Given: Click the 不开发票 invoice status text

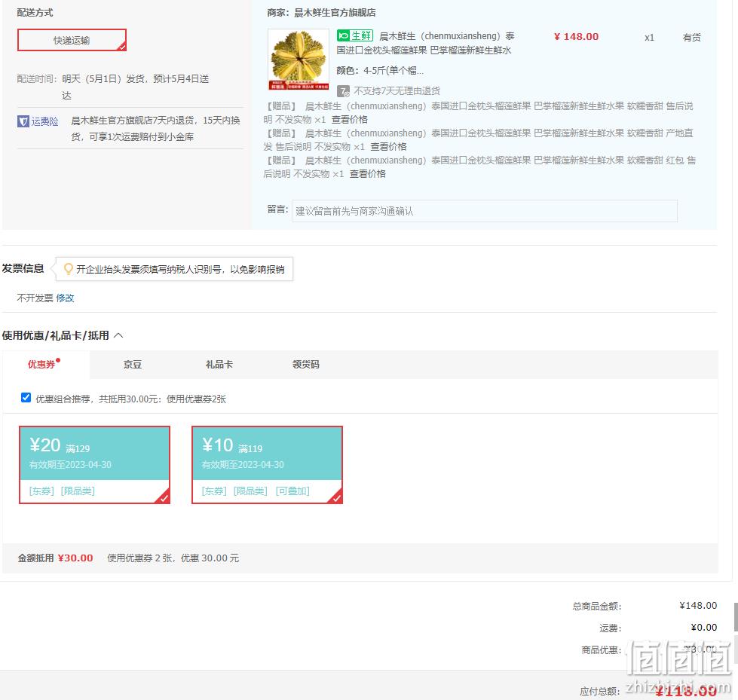Looking at the screenshot, I should click(35, 298).
